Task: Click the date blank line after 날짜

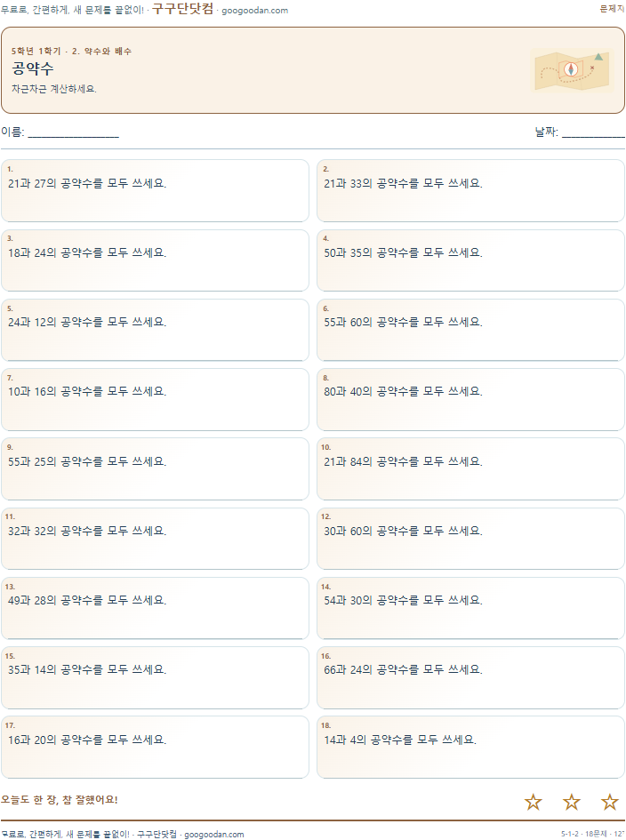Action: (x=593, y=132)
